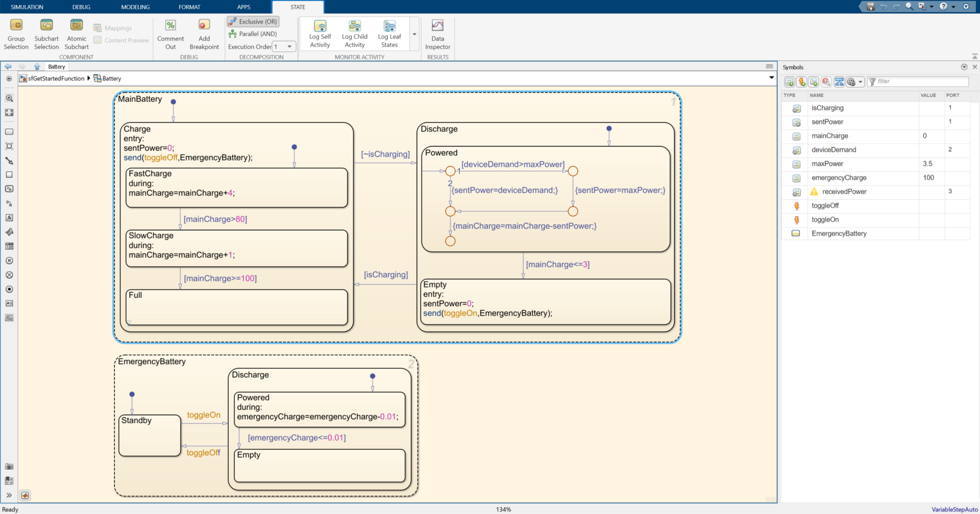Toggle Log Self Activity monitoring

click(x=320, y=33)
